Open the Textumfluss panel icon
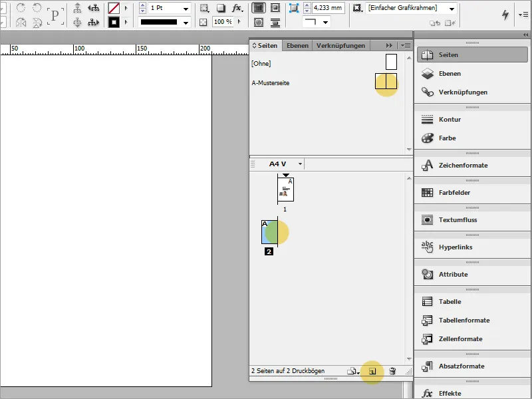Image resolution: width=532 pixels, height=399 pixels. (427, 220)
